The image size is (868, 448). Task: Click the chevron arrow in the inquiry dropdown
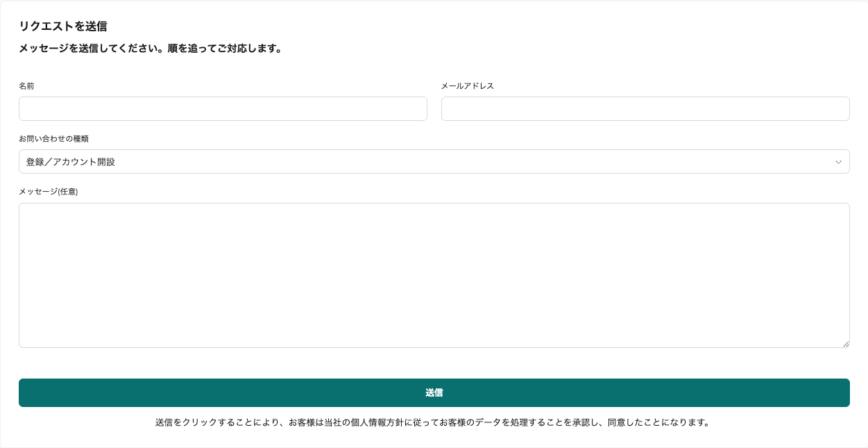coord(838,162)
